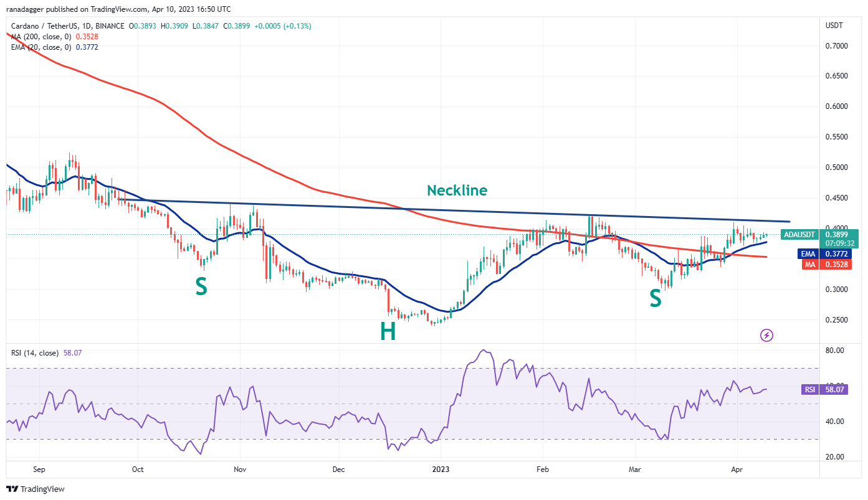Click the Neckline text annotation

click(457, 190)
